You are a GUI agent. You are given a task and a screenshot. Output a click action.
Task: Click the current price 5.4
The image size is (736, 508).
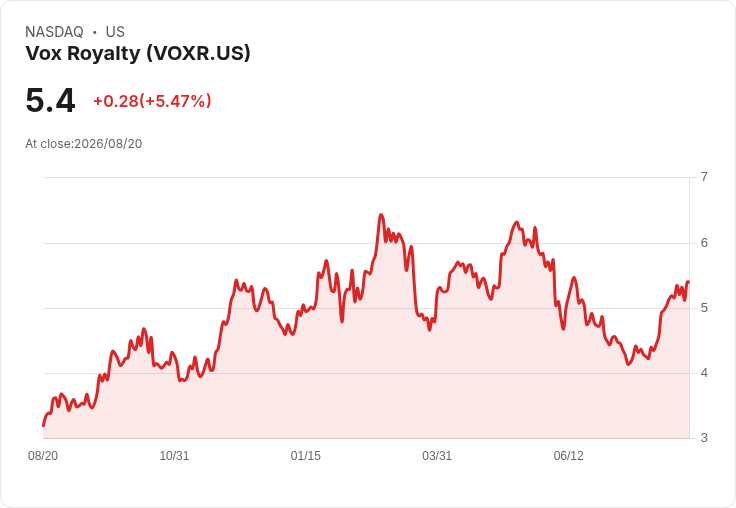coord(50,100)
